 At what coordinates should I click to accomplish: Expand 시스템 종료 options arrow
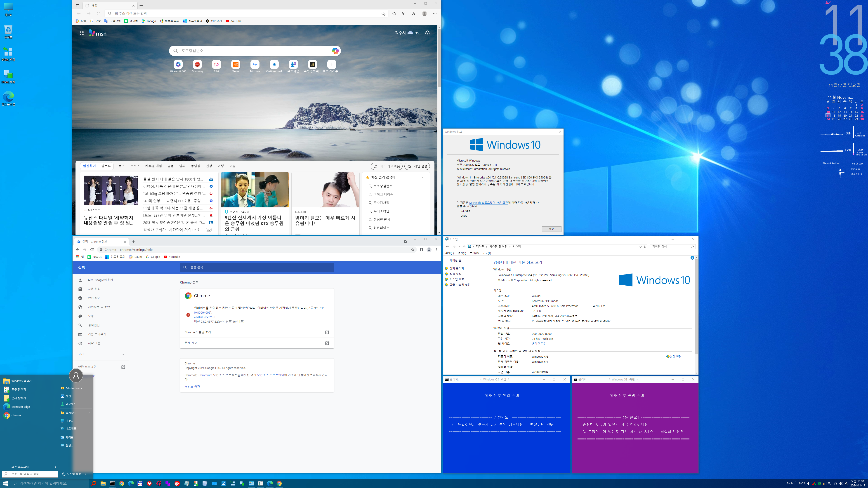click(x=85, y=474)
